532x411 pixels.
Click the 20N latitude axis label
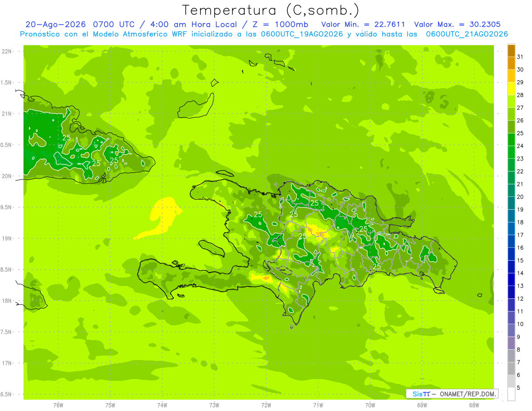click(x=7, y=176)
